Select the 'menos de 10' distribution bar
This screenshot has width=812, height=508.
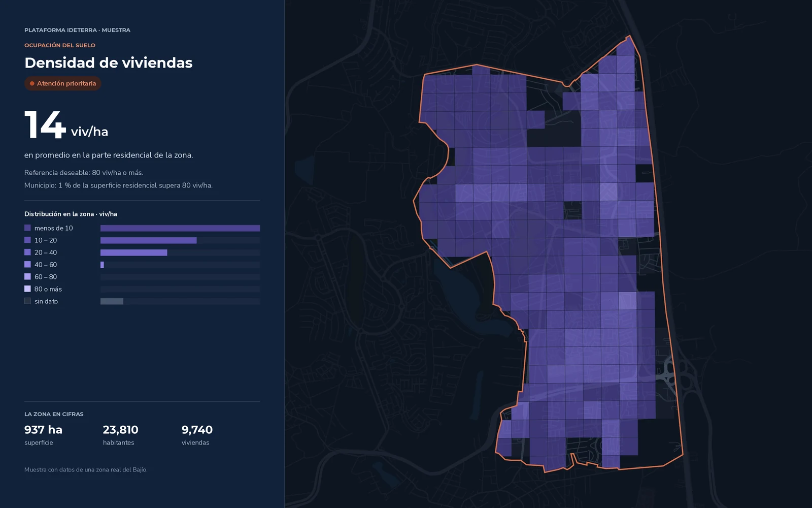click(x=180, y=228)
